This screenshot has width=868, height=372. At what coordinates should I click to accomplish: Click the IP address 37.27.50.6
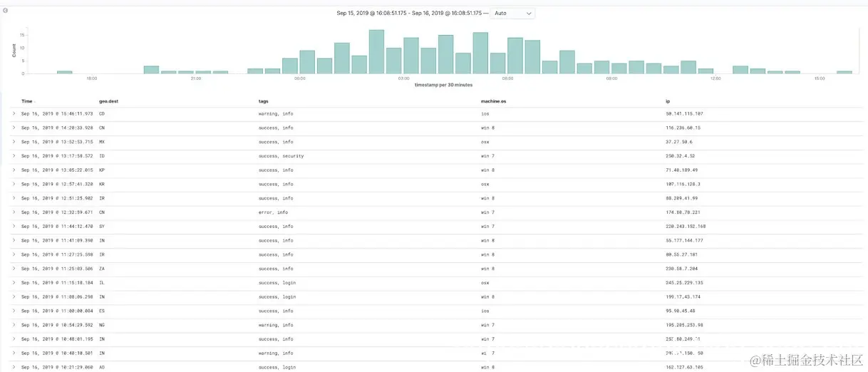[x=678, y=142]
